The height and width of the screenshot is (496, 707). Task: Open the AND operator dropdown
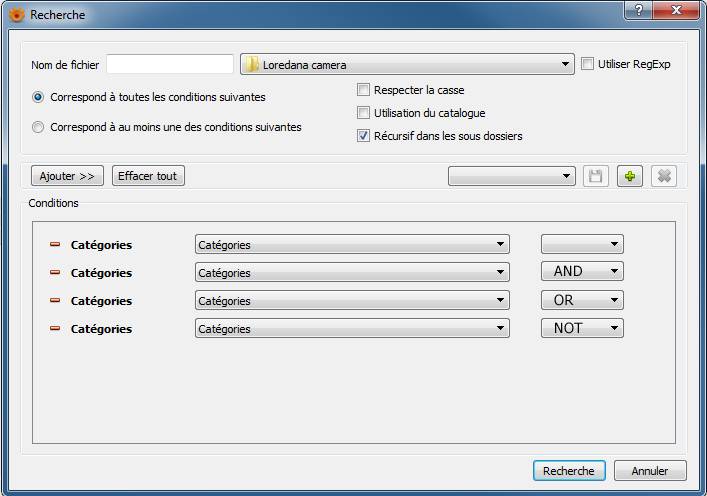[582, 272]
